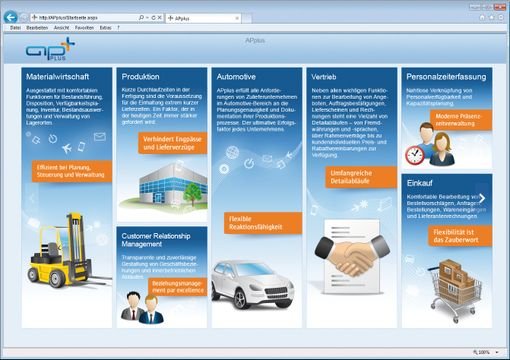
Task: Open the Vertrieb tile heading
Action: click(x=324, y=77)
